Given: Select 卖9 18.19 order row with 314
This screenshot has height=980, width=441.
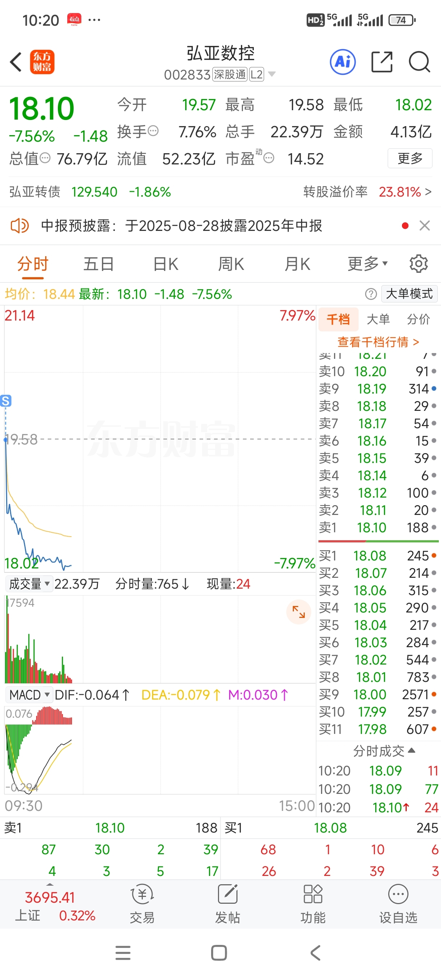Looking at the screenshot, I should (x=378, y=388).
